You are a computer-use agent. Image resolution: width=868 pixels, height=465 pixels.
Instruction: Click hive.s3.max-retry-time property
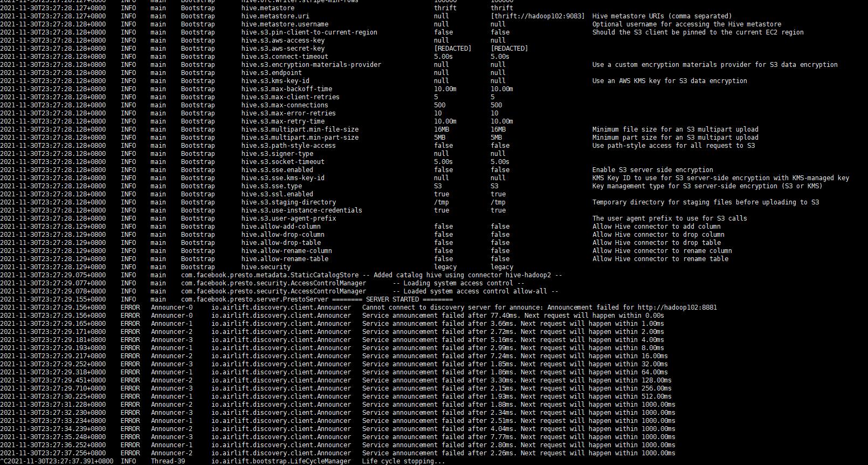pos(283,121)
